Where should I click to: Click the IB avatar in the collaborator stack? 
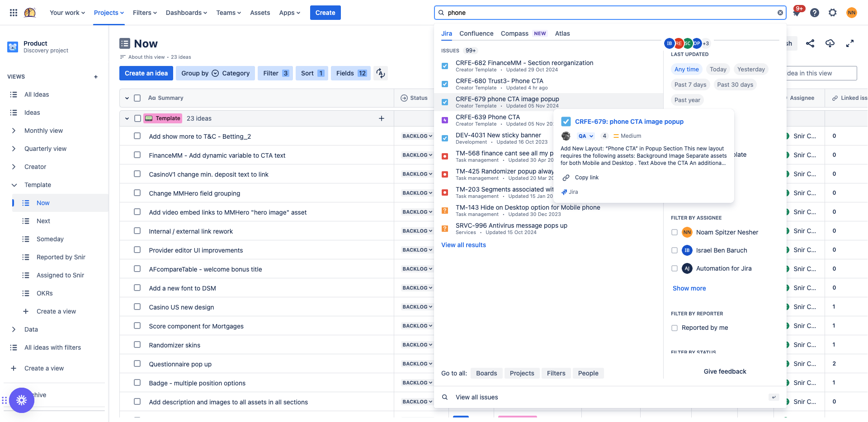click(669, 43)
